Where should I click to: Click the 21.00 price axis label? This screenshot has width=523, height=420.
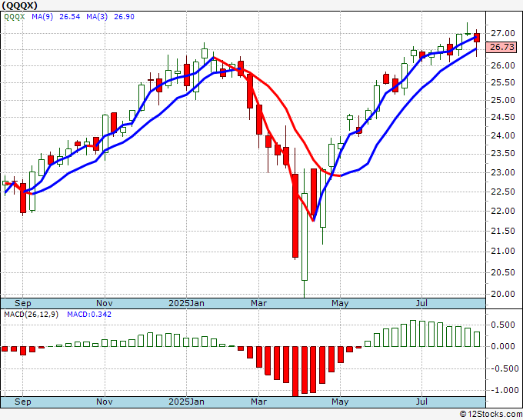click(x=503, y=252)
